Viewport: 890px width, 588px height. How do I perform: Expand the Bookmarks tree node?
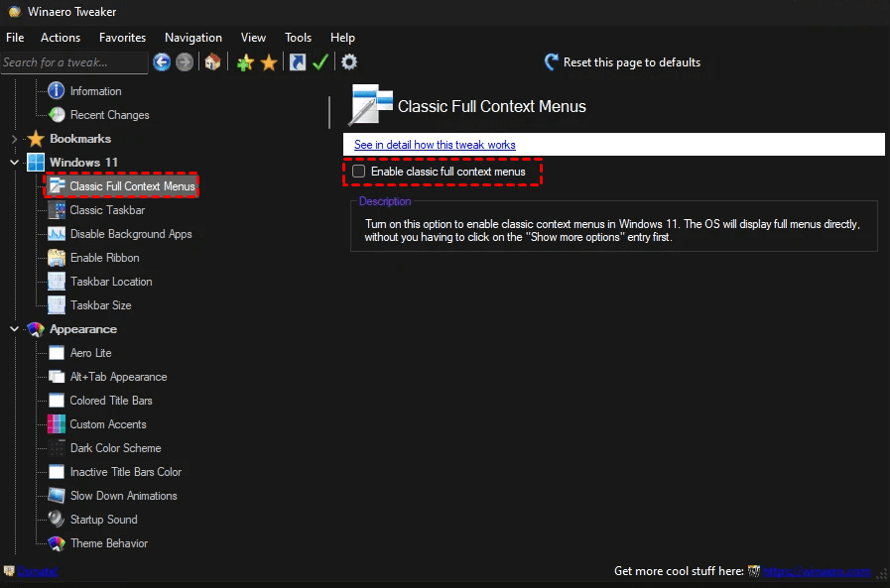[14, 139]
